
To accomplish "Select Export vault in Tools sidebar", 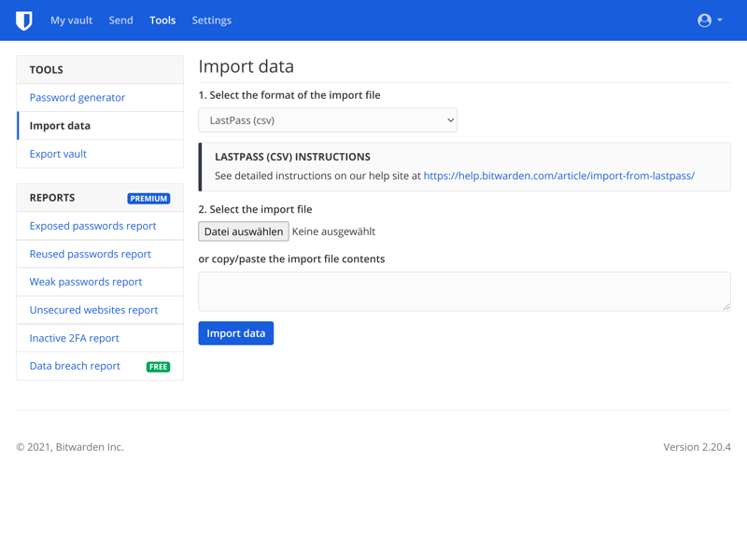I will 58,154.
